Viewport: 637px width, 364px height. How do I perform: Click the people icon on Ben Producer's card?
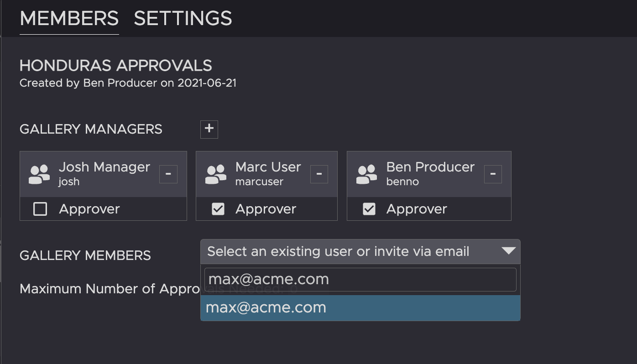[367, 174]
